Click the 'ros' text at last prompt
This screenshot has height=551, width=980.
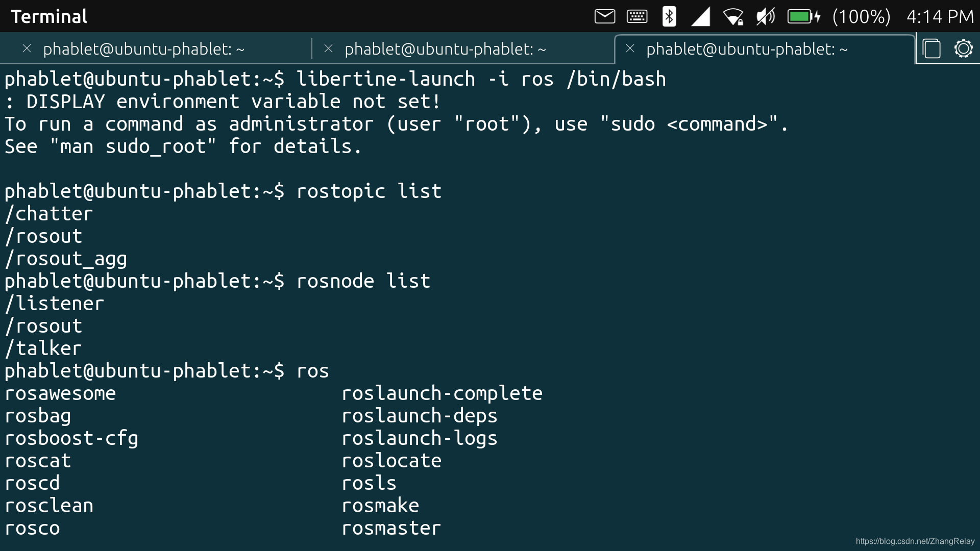click(313, 371)
